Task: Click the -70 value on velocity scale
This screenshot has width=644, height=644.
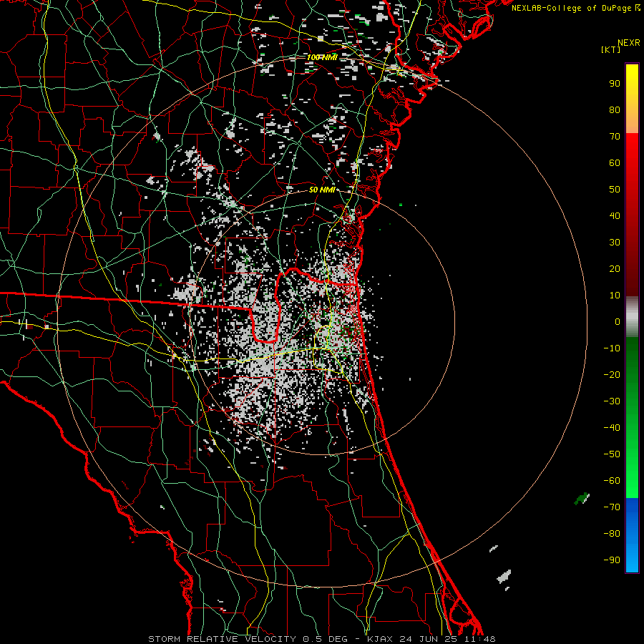Action: click(x=612, y=507)
